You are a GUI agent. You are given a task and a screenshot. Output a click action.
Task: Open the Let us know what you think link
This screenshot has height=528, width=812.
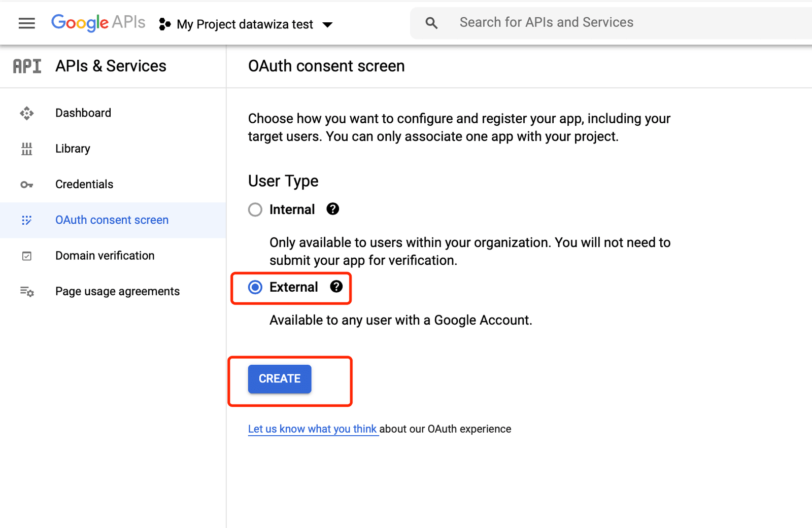(313, 429)
